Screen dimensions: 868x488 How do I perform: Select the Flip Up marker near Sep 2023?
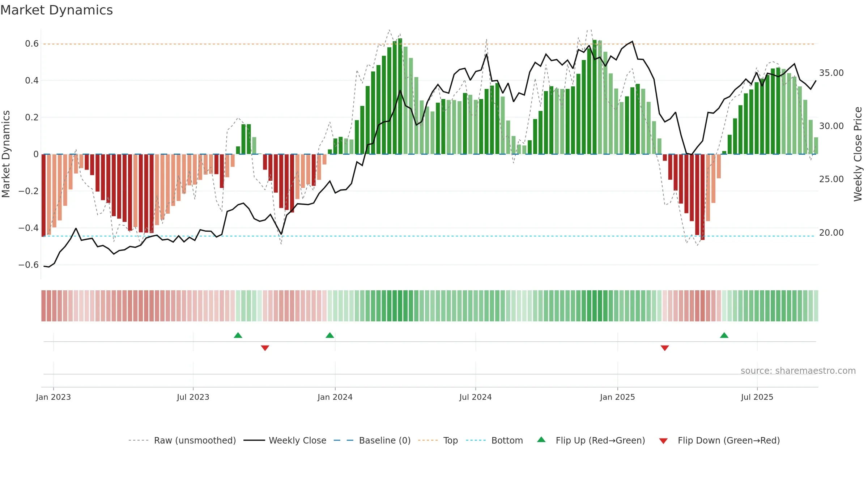tap(238, 335)
